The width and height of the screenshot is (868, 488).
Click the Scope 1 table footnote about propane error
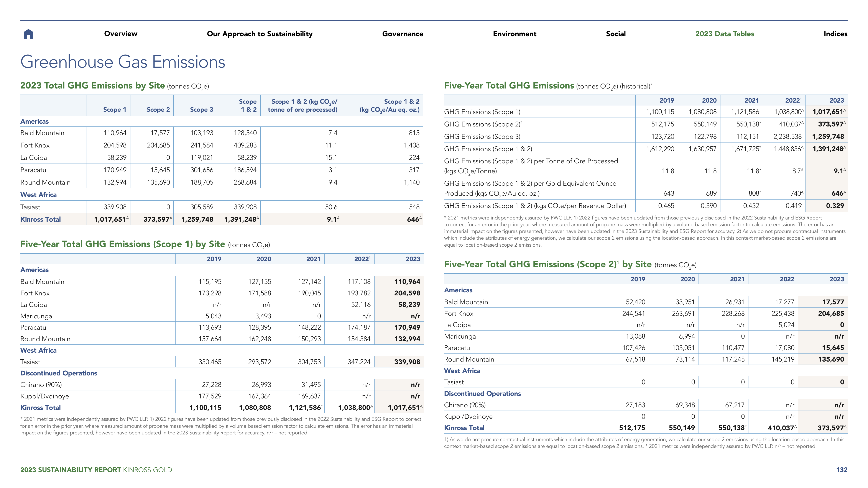pyautogui.click(x=221, y=426)
